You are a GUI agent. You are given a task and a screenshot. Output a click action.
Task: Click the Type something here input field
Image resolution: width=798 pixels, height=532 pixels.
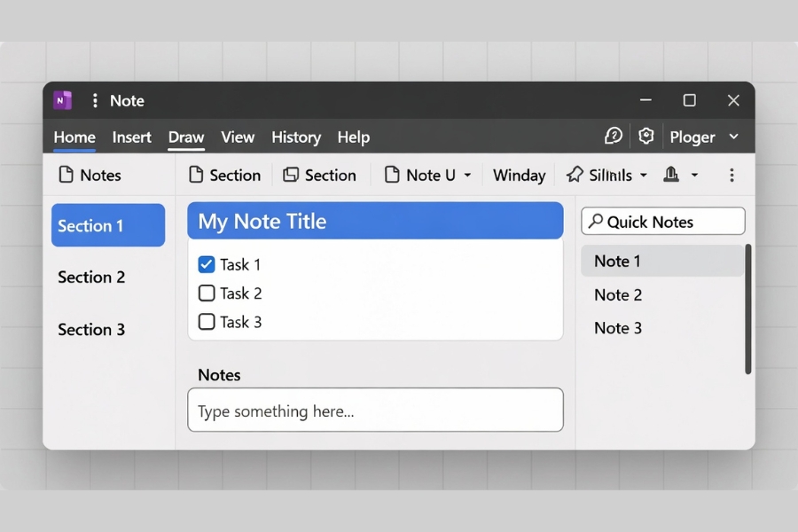tap(374, 411)
